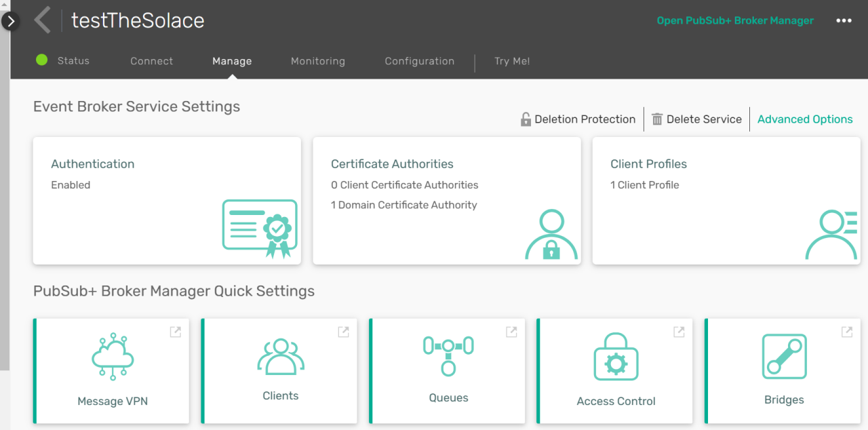This screenshot has height=430, width=868.
Task: Click the testTheSolace service title
Action: [x=138, y=20]
